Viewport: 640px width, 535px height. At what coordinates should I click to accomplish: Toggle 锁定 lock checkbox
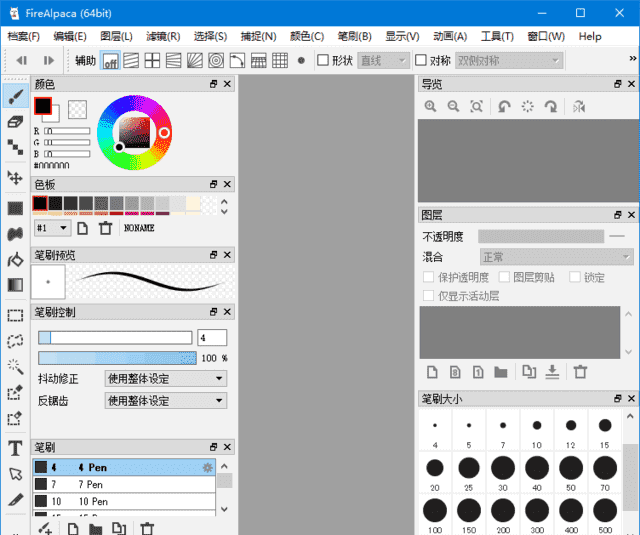tap(575, 277)
